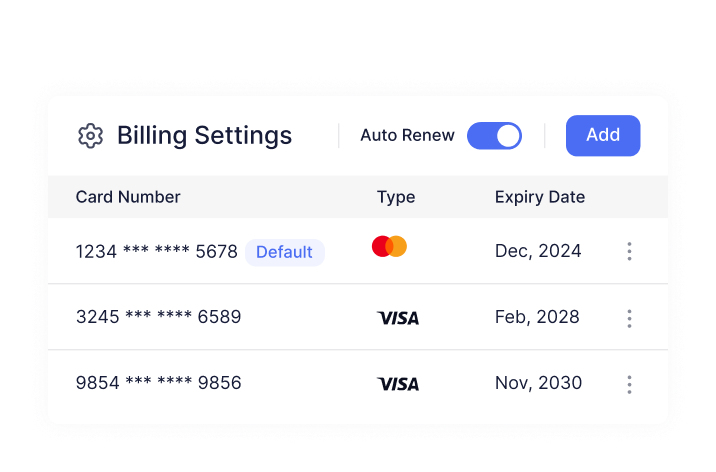The width and height of the screenshot is (716, 472).
Task: Click the Expiry Date column header
Action: click(540, 197)
